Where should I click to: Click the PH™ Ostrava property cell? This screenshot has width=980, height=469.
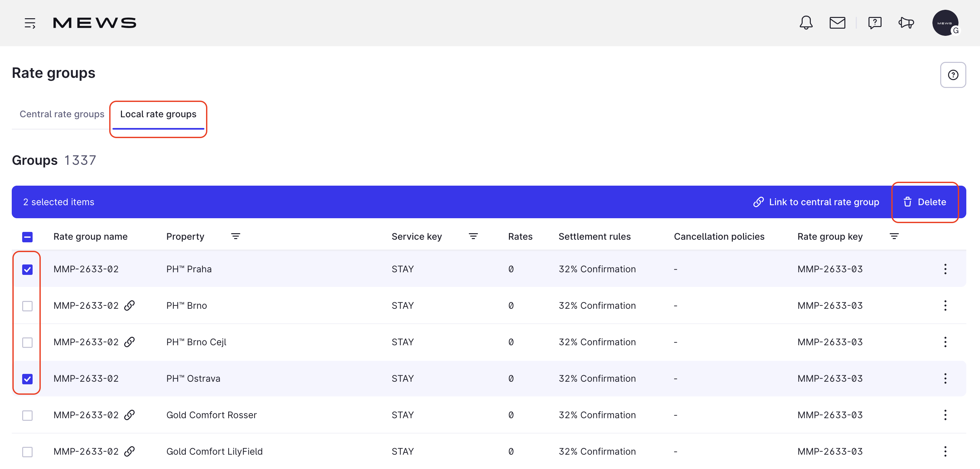[193, 378]
